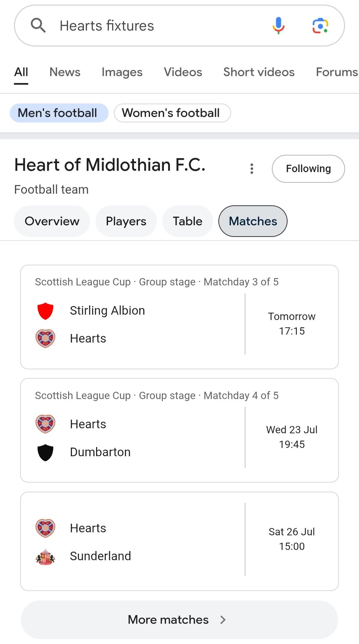Toggle Following for Heart of Midlothian

(308, 168)
